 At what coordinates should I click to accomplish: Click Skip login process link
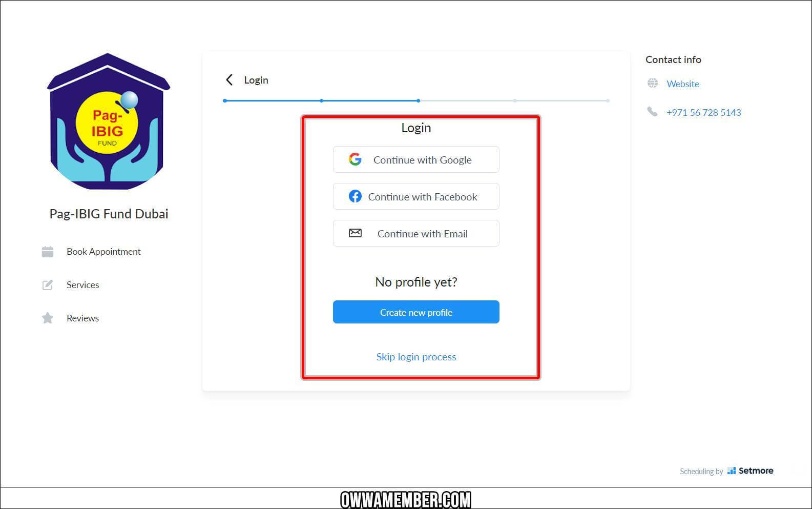tap(416, 357)
